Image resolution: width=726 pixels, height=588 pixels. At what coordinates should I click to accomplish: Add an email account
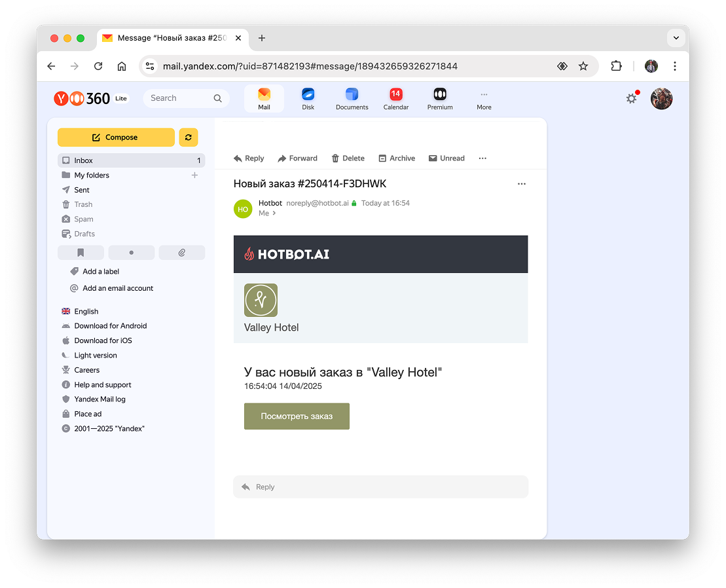118,288
